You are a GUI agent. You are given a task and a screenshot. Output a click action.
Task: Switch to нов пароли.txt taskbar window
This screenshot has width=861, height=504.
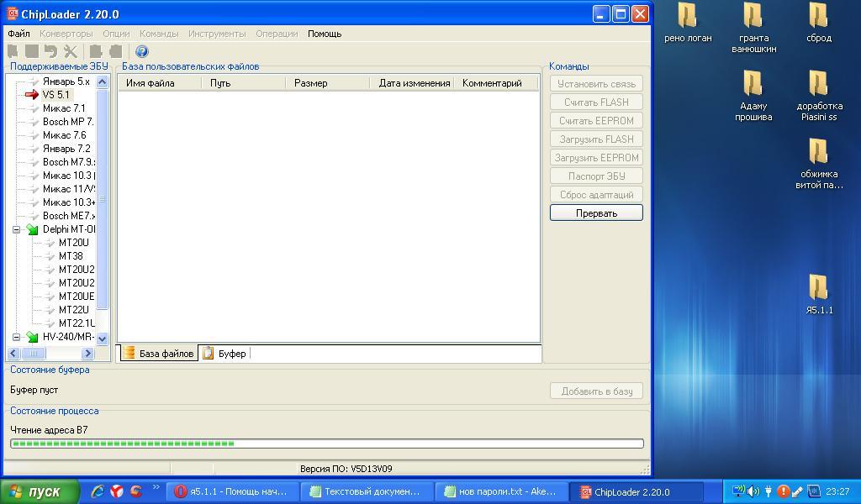tap(501, 491)
